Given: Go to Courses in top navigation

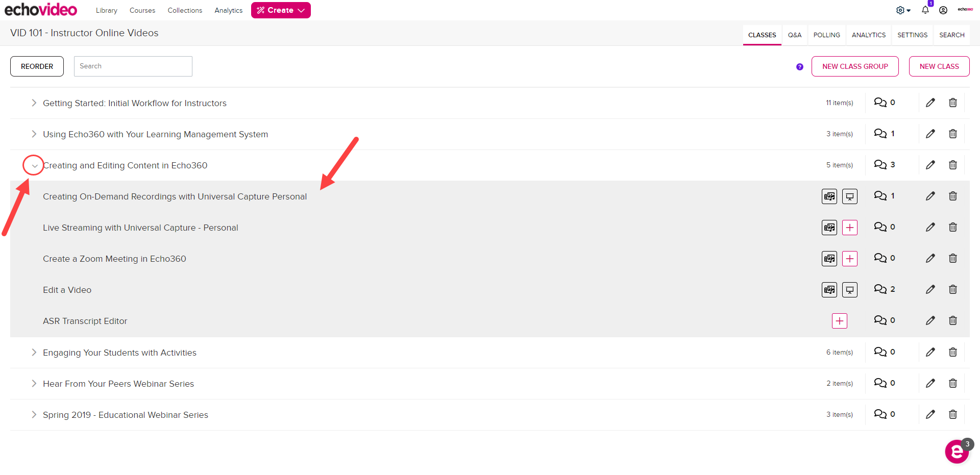Looking at the screenshot, I should [x=142, y=10].
